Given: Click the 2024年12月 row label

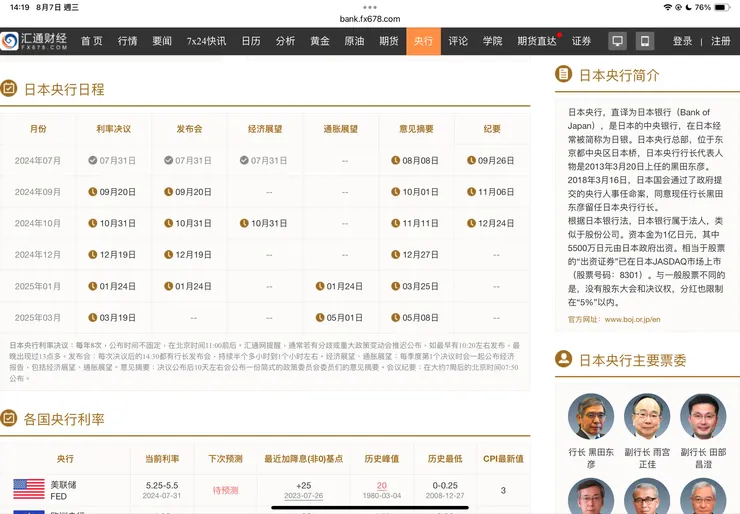Looking at the screenshot, I should [x=38, y=255].
